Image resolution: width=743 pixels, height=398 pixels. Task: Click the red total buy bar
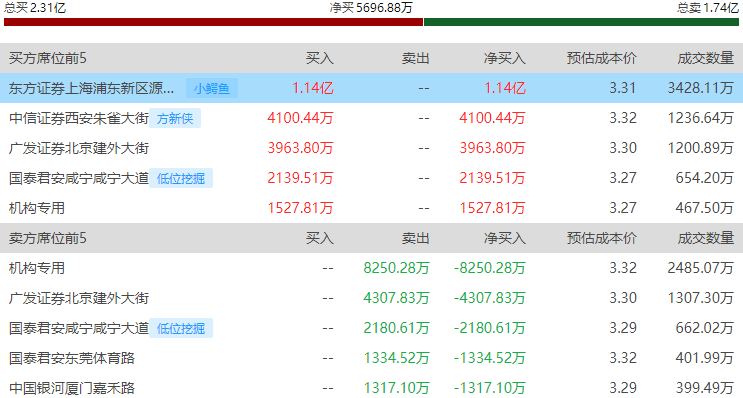point(213,22)
